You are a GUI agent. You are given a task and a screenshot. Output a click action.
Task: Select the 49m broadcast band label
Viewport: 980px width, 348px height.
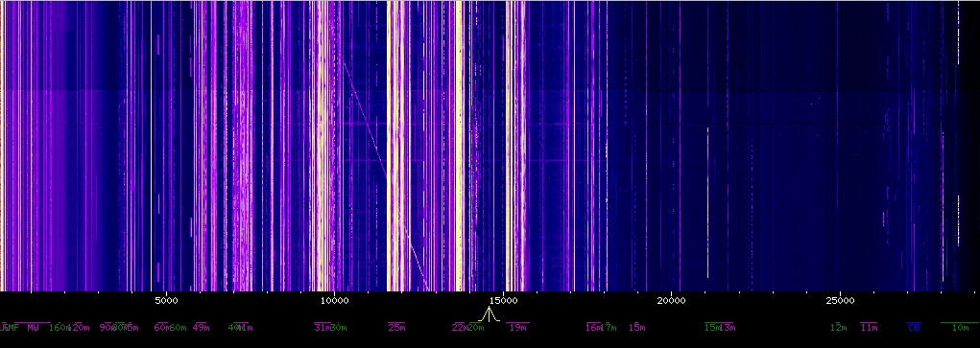(x=202, y=327)
